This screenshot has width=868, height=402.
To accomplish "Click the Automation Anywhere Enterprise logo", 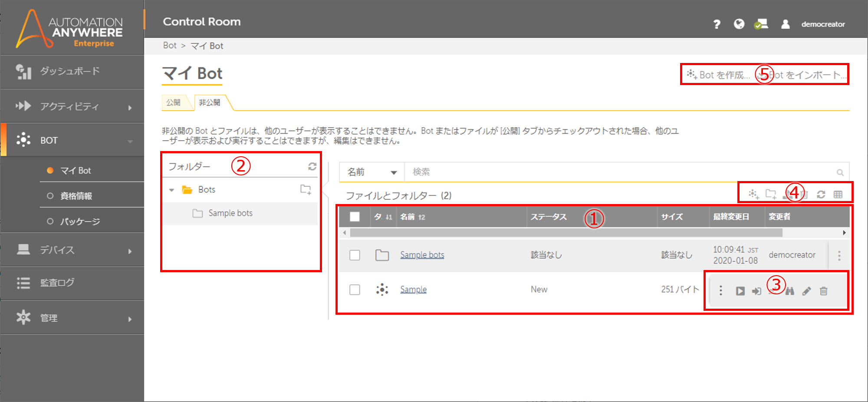I will click(69, 29).
